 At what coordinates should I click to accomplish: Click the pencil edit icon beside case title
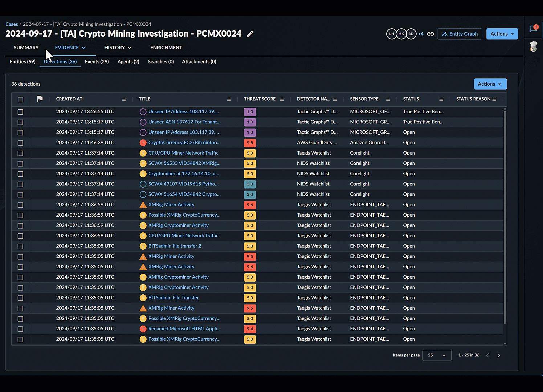coord(250,34)
